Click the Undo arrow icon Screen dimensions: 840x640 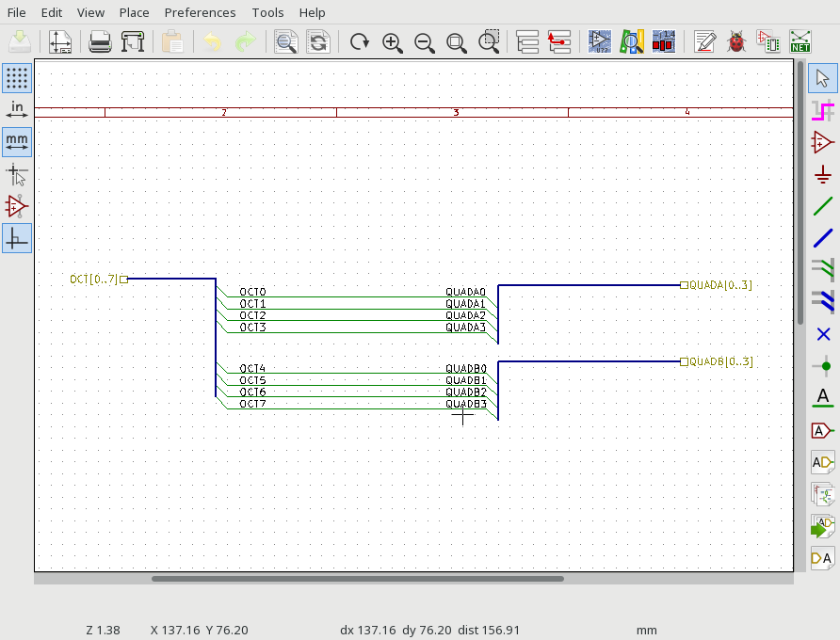coord(213,41)
